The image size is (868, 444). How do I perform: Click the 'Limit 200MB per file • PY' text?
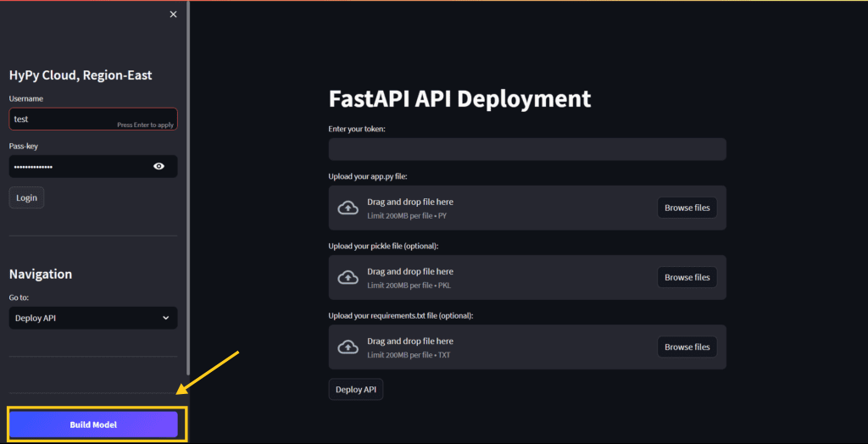tap(407, 216)
